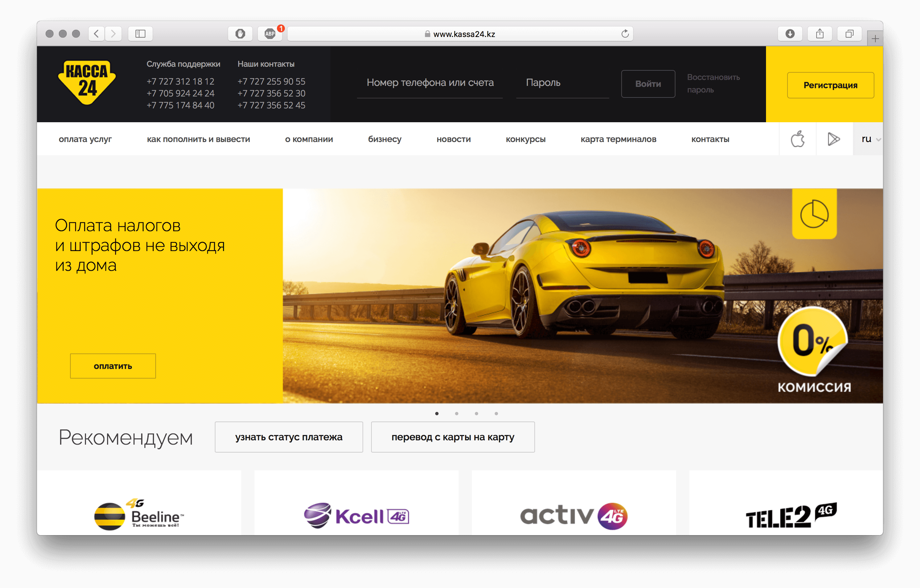Click the lock icon in the address bar
The height and width of the screenshot is (588, 920).
point(427,34)
